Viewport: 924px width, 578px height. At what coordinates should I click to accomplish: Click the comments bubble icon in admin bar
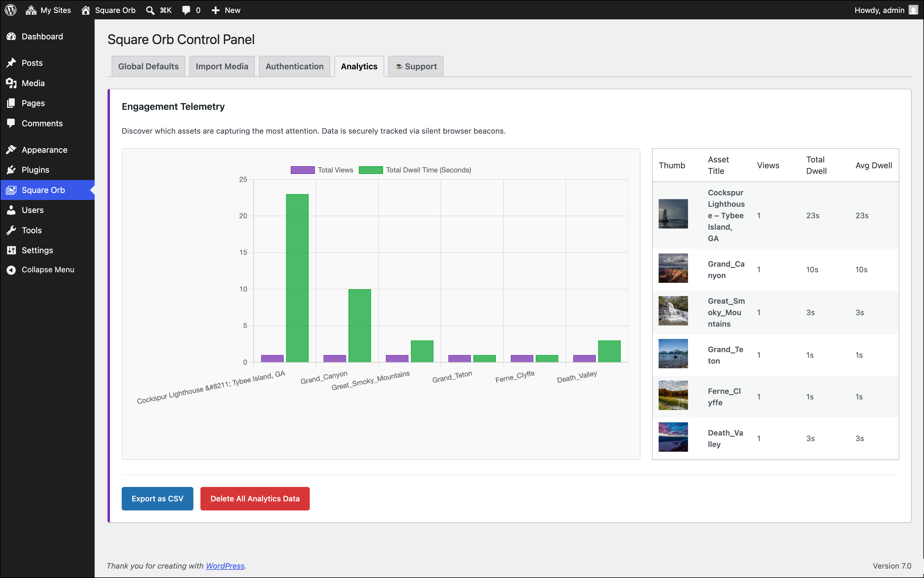click(186, 10)
